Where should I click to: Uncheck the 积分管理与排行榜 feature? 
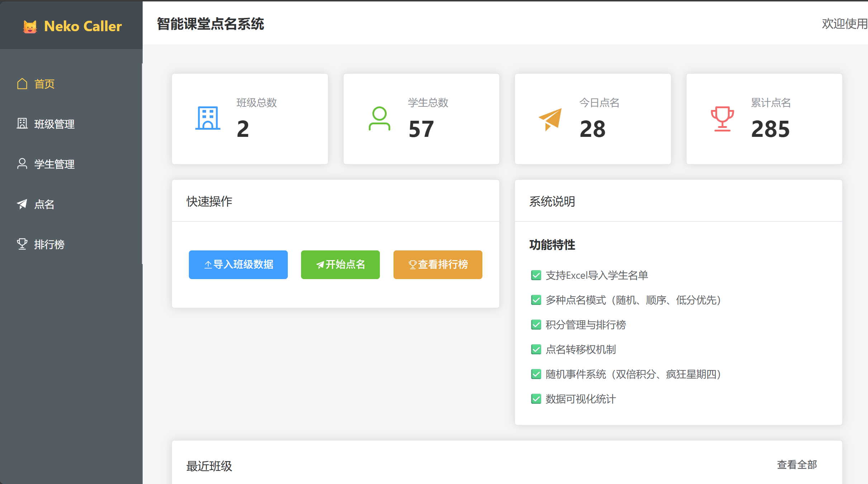click(x=536, y=325)
